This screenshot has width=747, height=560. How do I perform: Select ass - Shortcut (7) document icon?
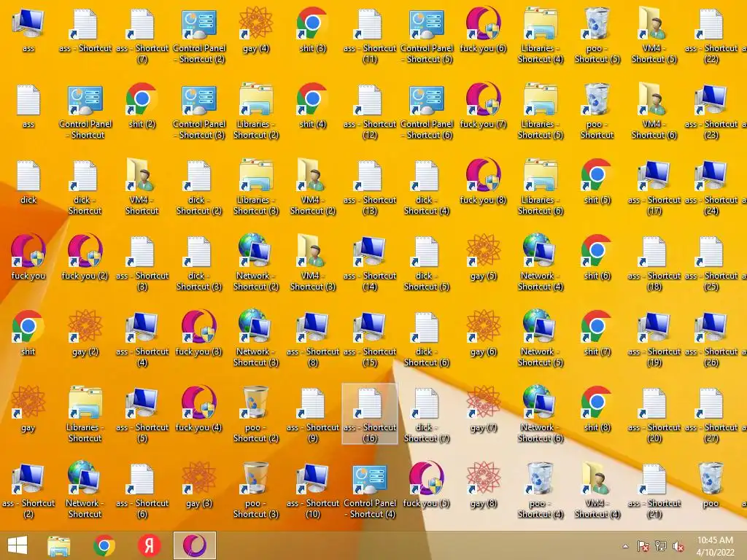point(142,35)
